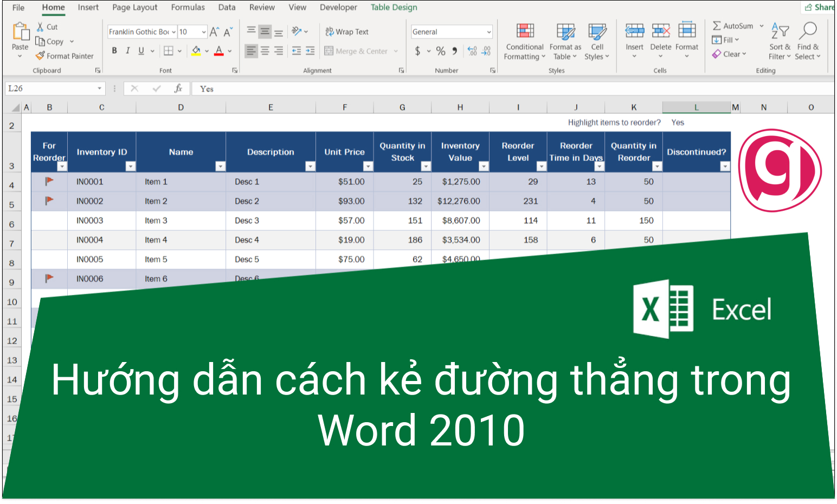The width and height of the screenshot is (837, 504).
Task: Toggle Bold formatting
Action: (x=114, y=50)
